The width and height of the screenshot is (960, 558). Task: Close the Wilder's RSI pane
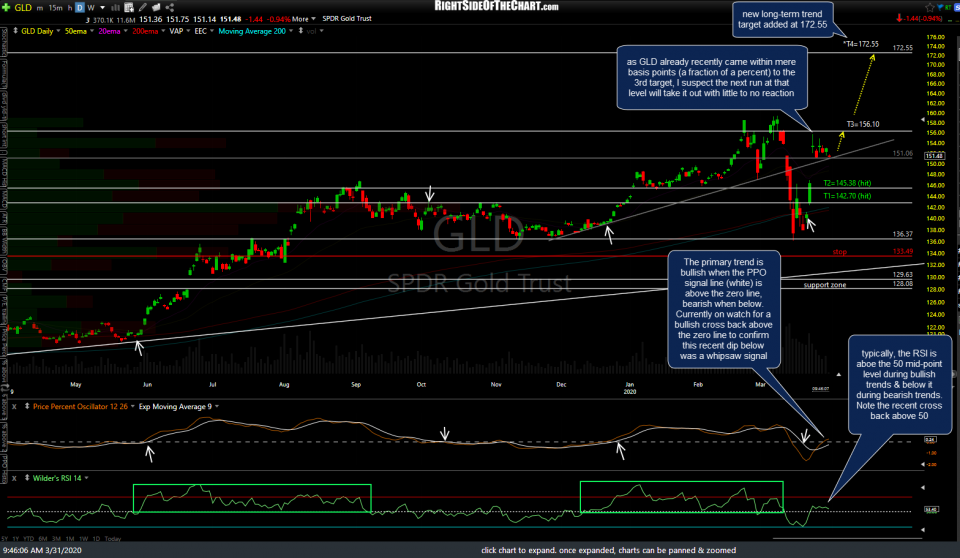[14, 478]
